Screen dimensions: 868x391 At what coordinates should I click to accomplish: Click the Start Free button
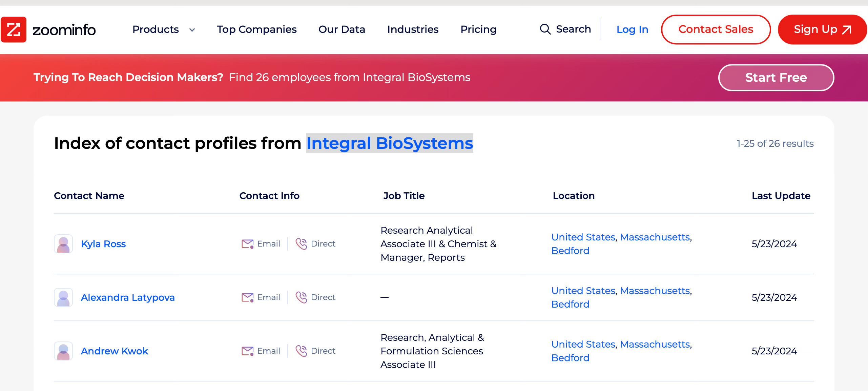point(776,78)
